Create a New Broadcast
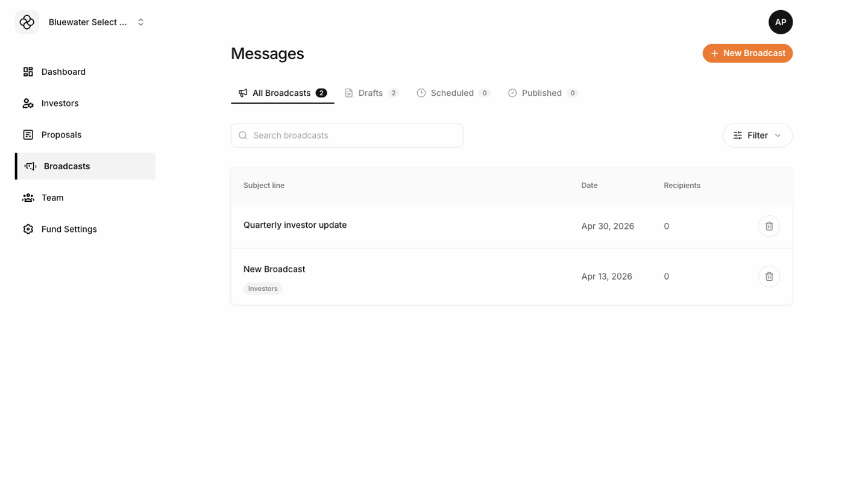The height and width of the screenshot is (488, 868). [x=747, y=53]
